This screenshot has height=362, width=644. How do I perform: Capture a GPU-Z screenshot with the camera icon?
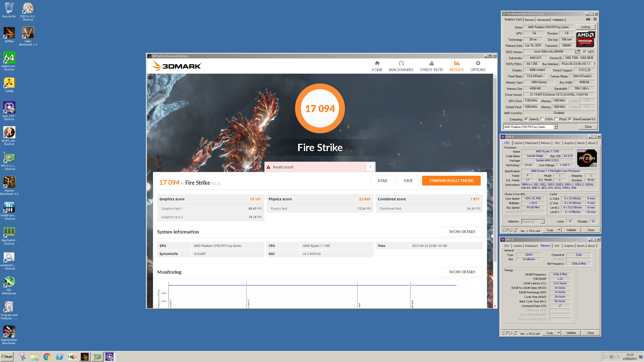click(588, 19)
